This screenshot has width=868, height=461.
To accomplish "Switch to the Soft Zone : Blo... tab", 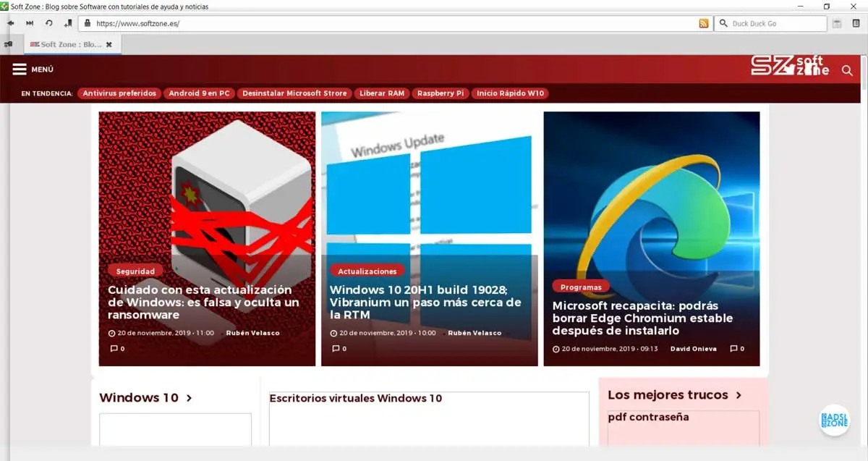I will pyautogui.click(x=72, y=44).
